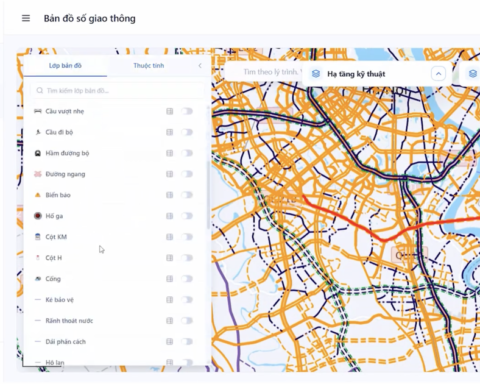Toggle the Đường ngang layer on
Image resolution: width=480 pixels, height=384 pixels.
[x=187, y=174]
